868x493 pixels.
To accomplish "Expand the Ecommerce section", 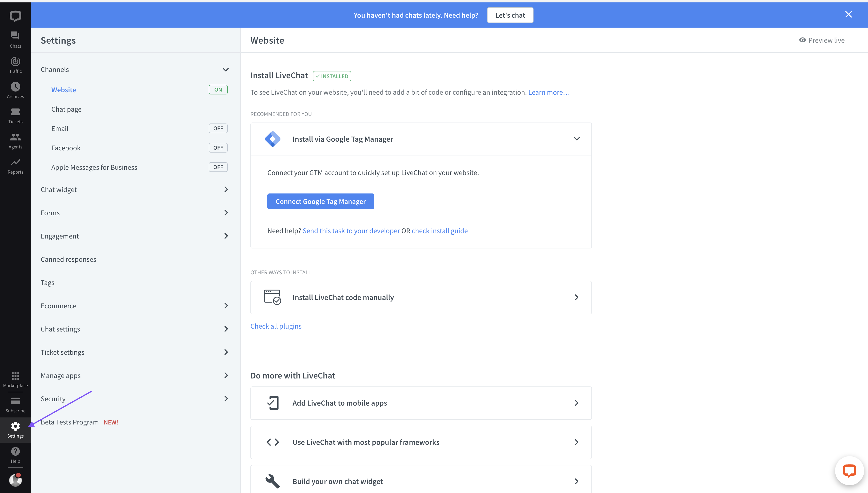I will click(x=135, y=306).
